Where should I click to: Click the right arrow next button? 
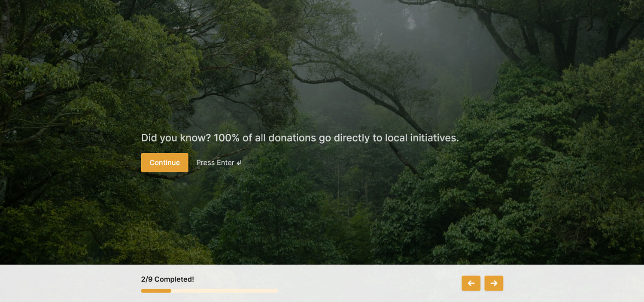click(x=494, y=283)
